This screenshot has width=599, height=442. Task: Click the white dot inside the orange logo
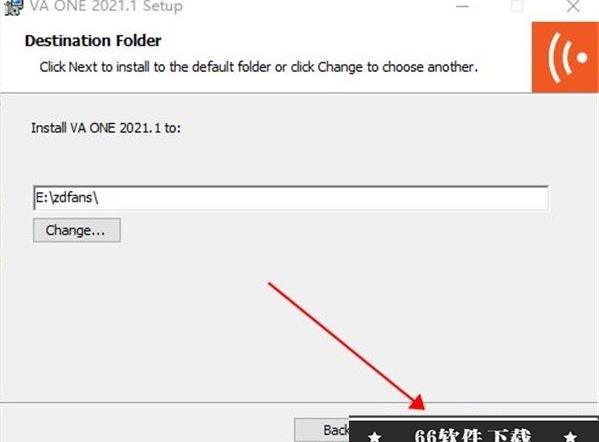pos(582,58)
